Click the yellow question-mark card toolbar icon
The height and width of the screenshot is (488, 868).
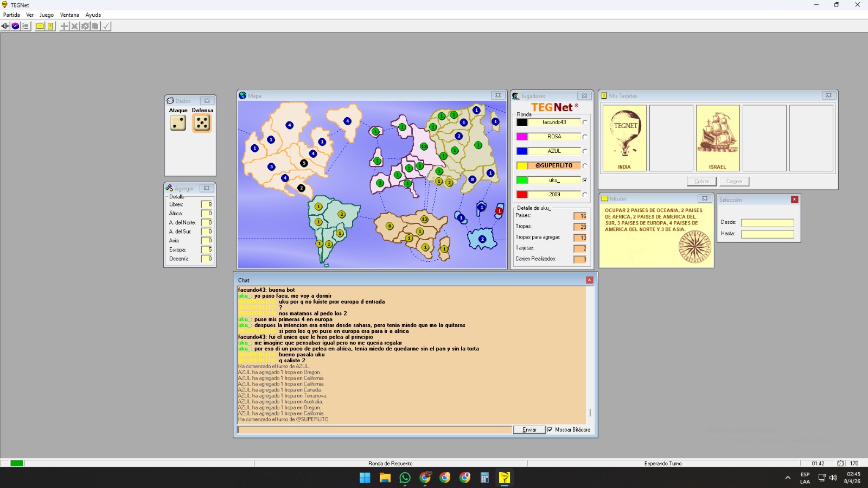point(50,26)
